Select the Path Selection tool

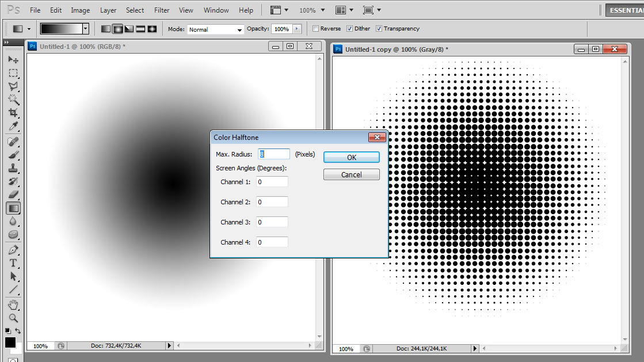pos(13,276)
